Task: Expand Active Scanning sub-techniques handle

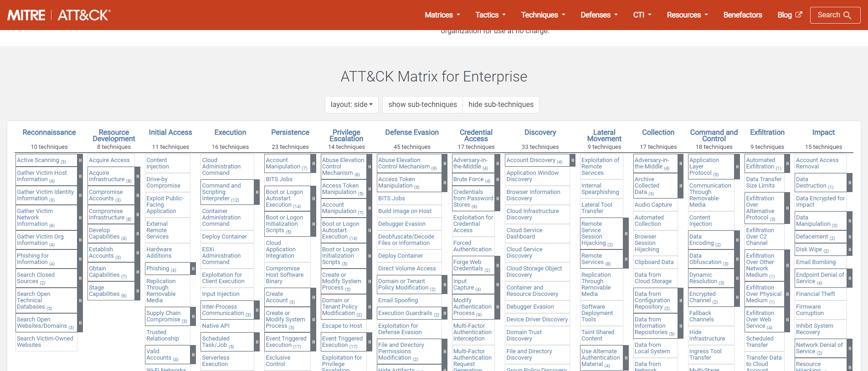Action: 80,160
